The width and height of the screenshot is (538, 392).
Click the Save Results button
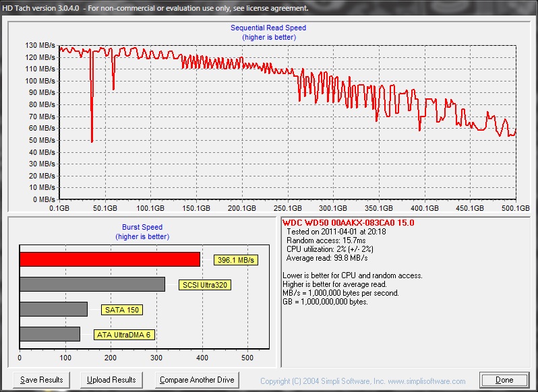[x=42, y=380]
